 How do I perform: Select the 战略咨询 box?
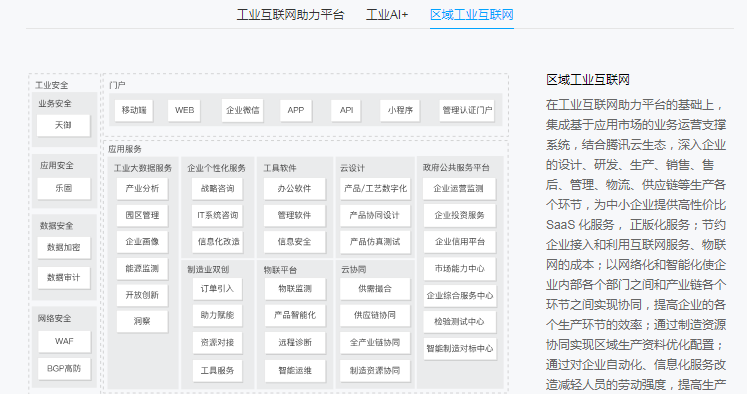point(217,189)
